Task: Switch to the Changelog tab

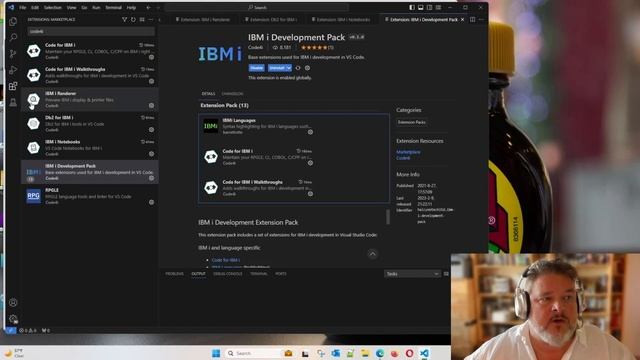Action: tap(232, 94)
